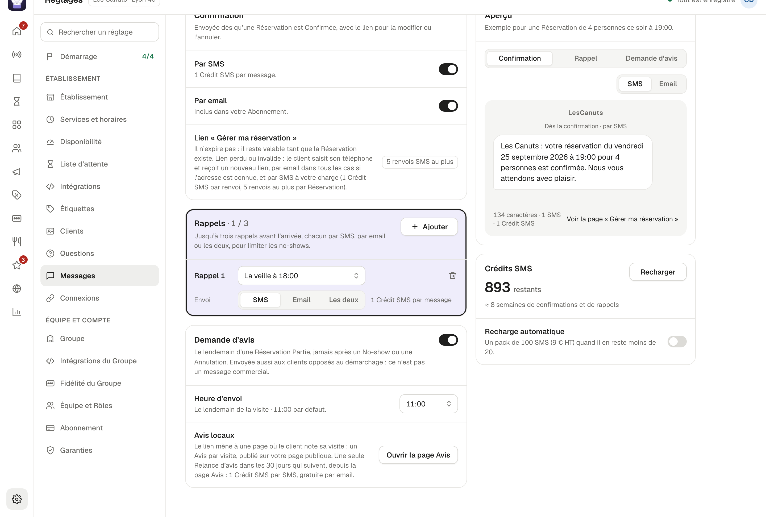Disable the Demande d'avis switch
The width and height of the screenshot is (766, 532).
pos(448,340)
